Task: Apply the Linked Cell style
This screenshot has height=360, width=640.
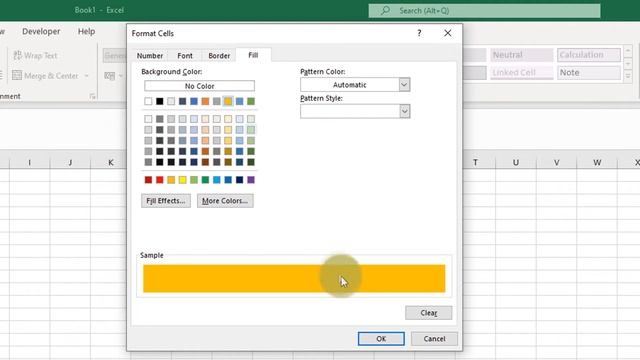Action: 522,73
